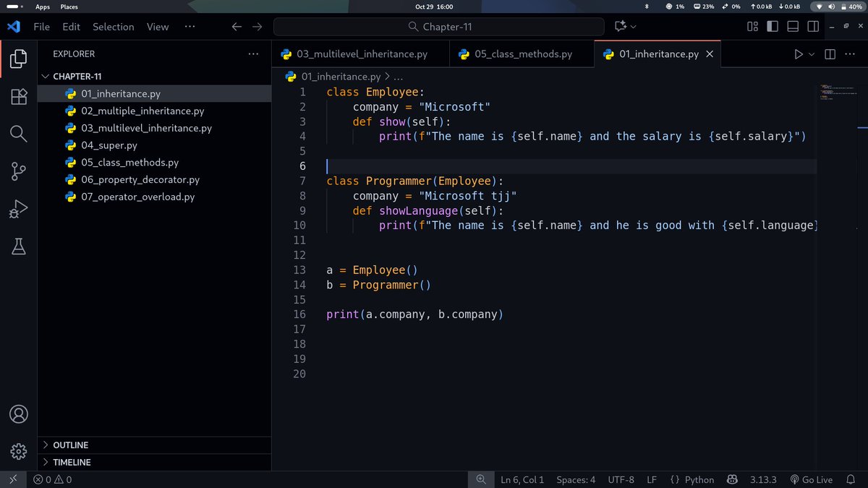Expand the OUTLINE section
Screen dimensions: 868x488
155,445
